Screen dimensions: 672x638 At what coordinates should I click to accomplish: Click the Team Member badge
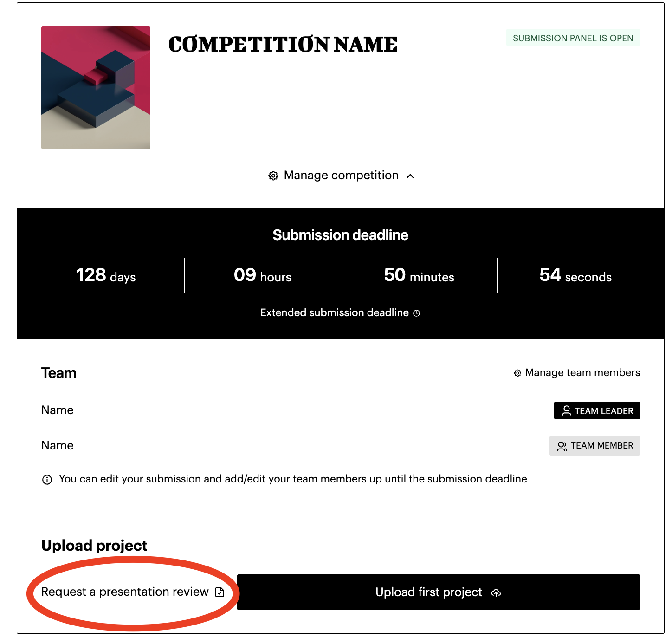click(x=594, y=446)
